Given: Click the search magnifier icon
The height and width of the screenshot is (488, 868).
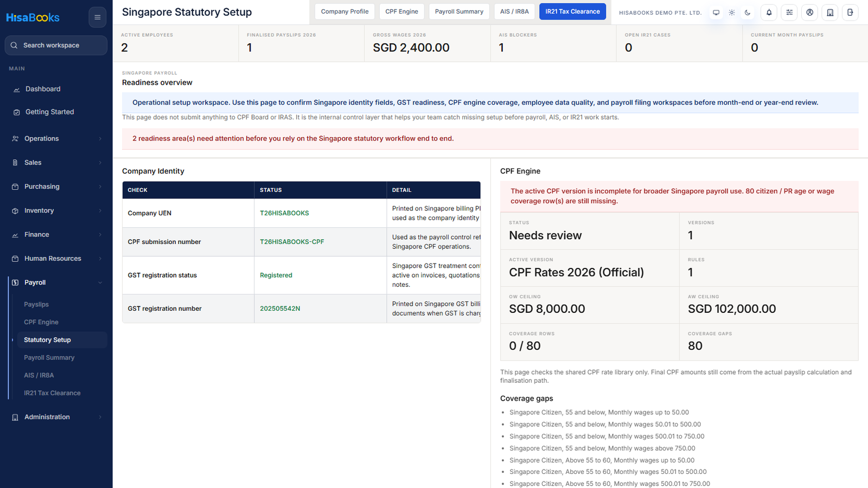Looking at the screenshot, I should [14, 46].
